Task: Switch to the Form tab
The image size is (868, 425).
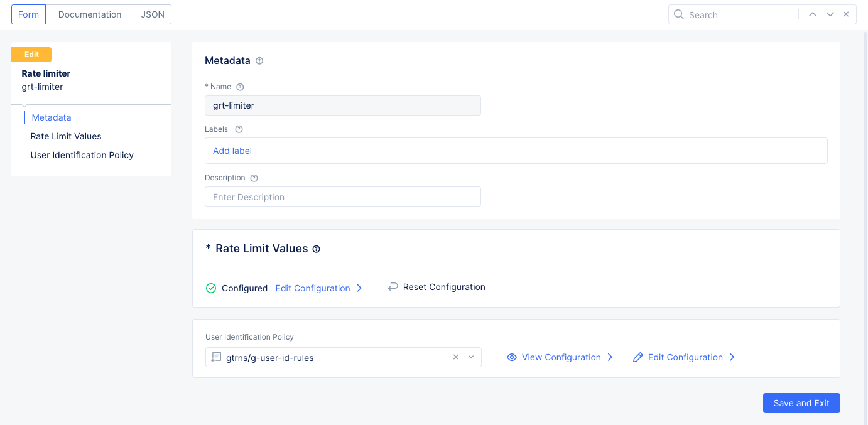Action: pos(28,14)
